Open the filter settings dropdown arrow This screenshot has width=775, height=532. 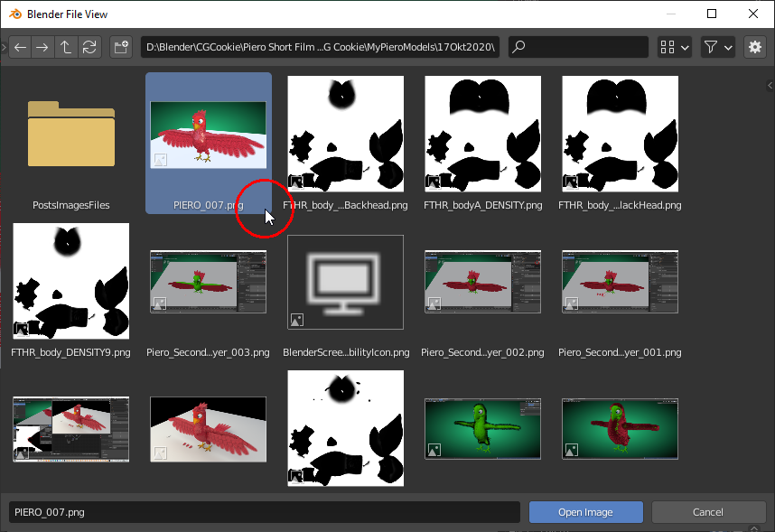[728, 47]
